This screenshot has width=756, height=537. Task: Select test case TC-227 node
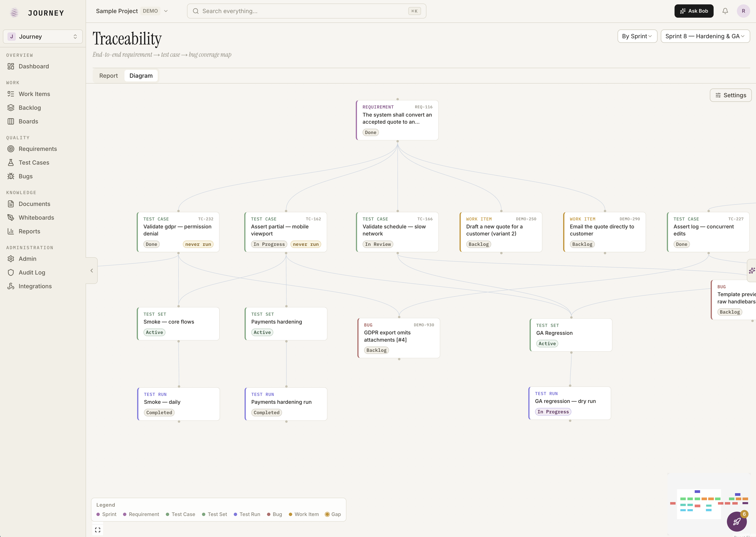tap(708, 232)
